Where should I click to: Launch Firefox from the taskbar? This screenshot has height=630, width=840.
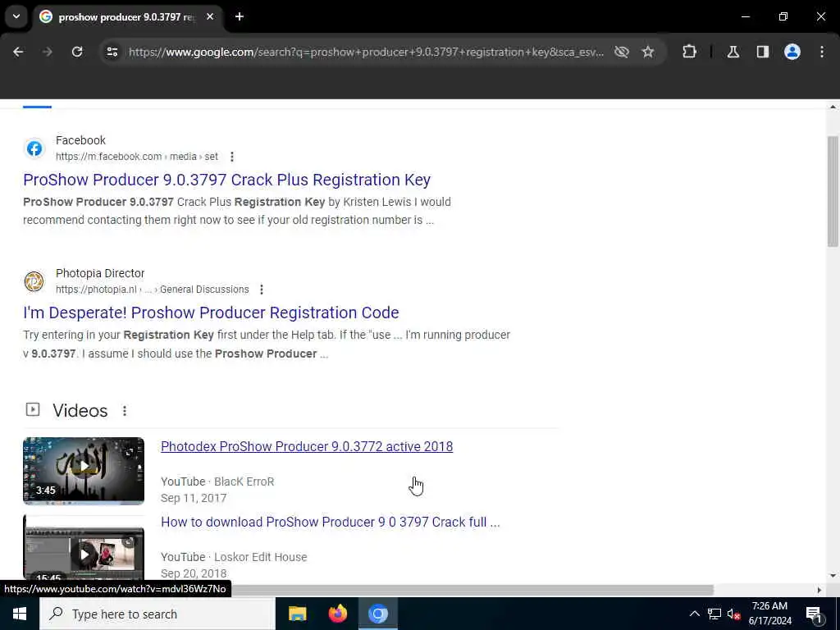tap(337, 614)
